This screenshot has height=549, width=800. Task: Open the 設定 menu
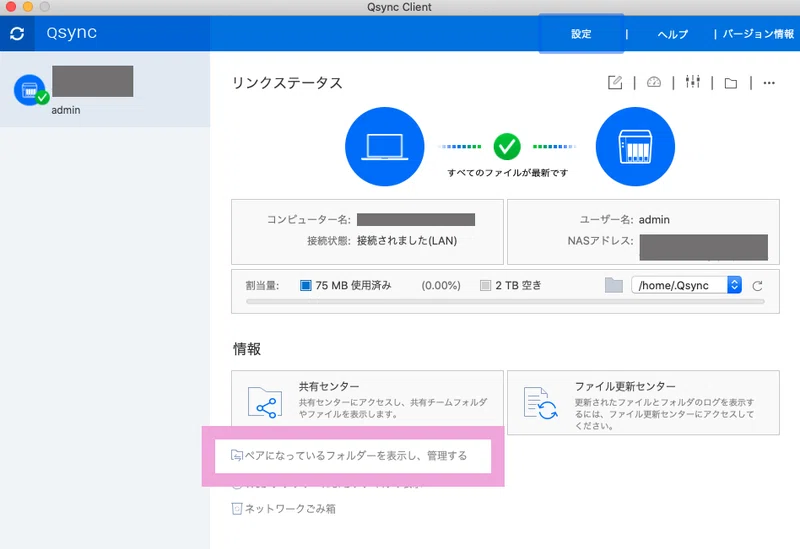point(581,34)
